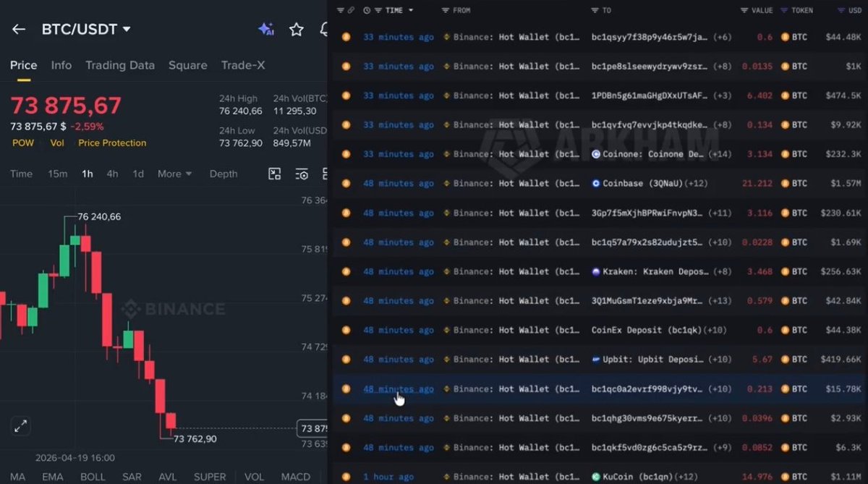Open the Binance AI sparkle assistant

tap(266, 29)
